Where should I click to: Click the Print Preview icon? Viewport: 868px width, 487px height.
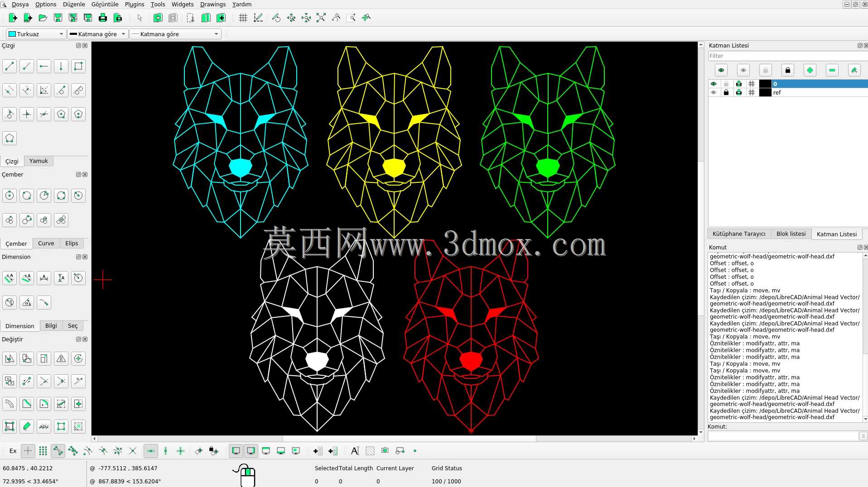tap(117, 18)
